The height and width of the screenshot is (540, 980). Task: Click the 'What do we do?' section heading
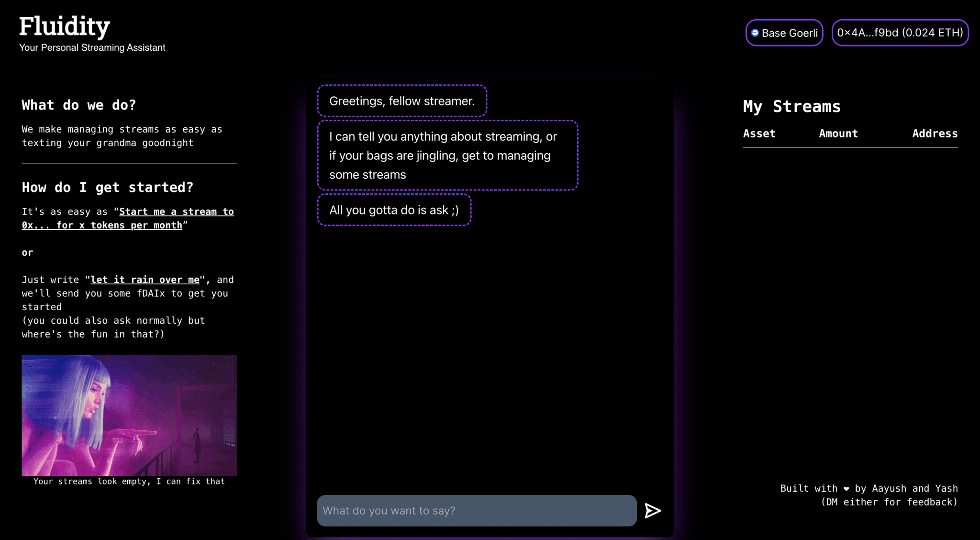point(78,105)
